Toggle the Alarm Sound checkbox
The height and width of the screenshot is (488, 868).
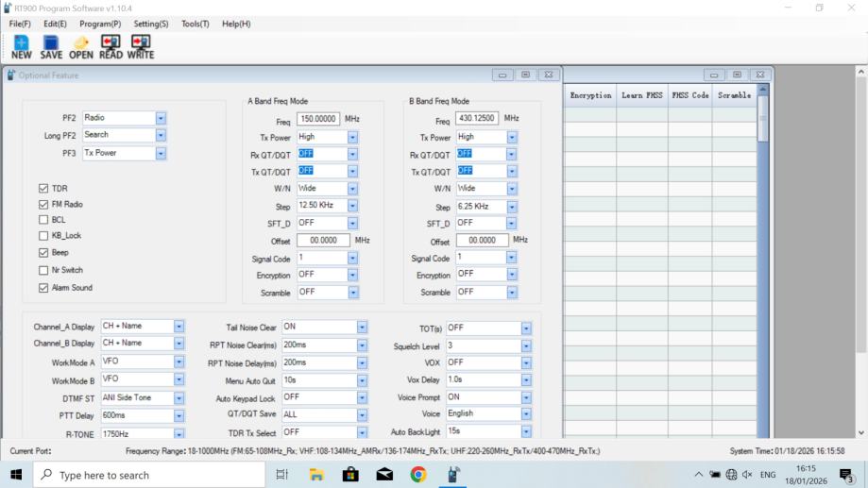coord(43,288)
